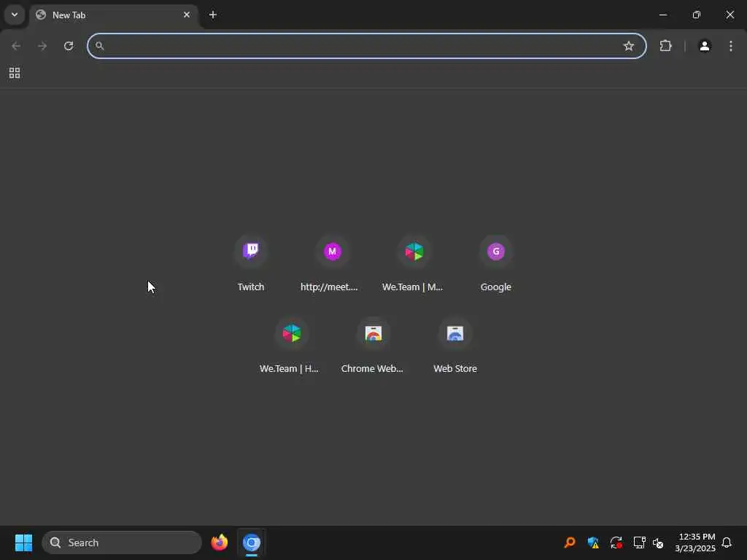Open Windows Security tray icon

click(x=593, y=542)
